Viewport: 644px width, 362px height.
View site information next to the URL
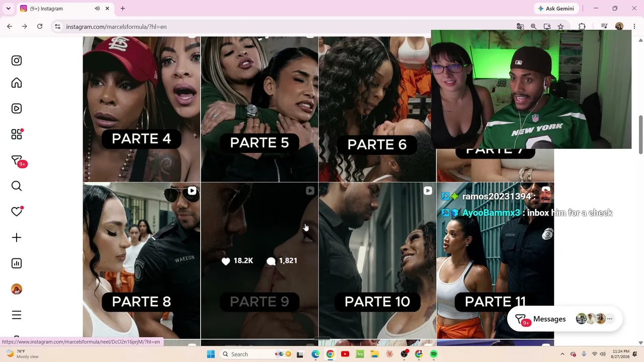click(x=58, y=27)
